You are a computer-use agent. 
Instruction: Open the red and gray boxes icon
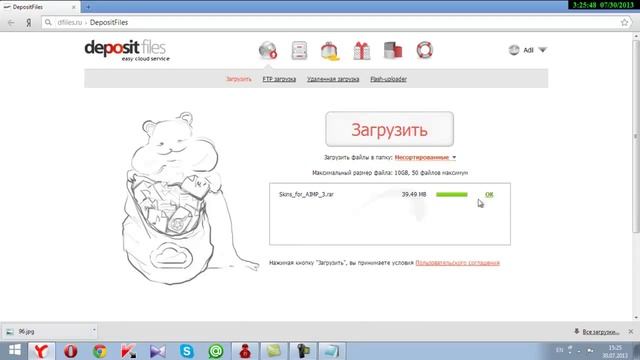(393, 50)
